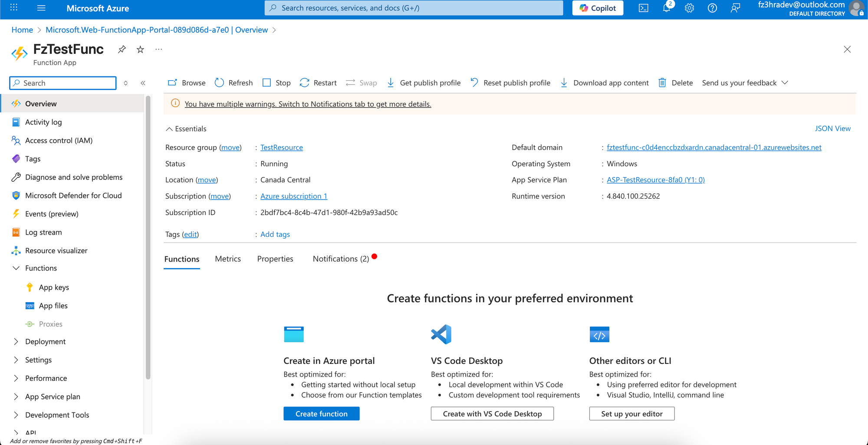Delete the function app

pyautogui.click(x=675, y=83)
